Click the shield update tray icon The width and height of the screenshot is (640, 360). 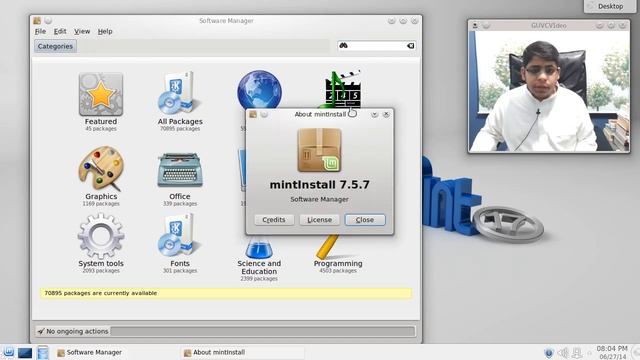549,353
